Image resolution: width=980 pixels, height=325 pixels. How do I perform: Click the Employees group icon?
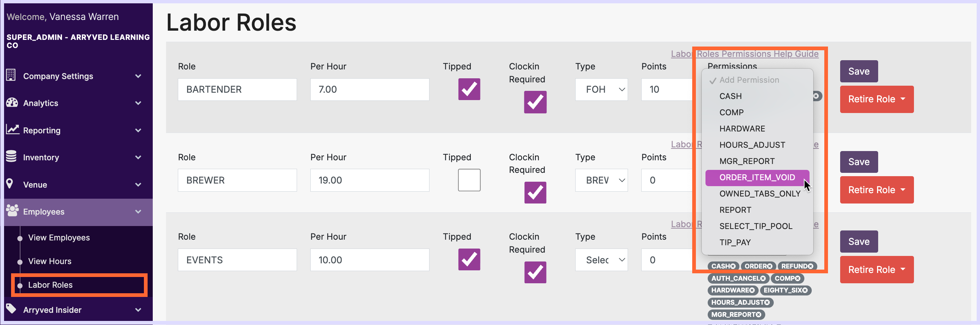(12, 211)
